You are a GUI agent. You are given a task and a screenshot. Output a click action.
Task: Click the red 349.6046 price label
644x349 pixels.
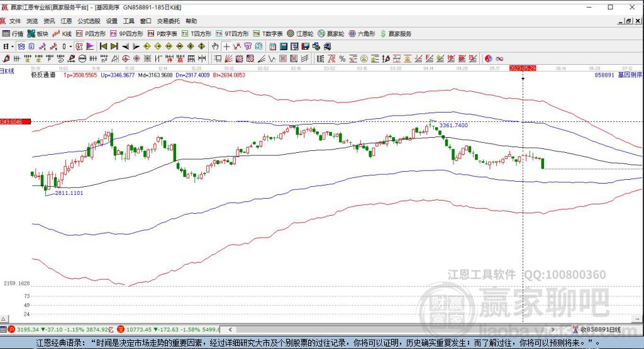(15, 121)
